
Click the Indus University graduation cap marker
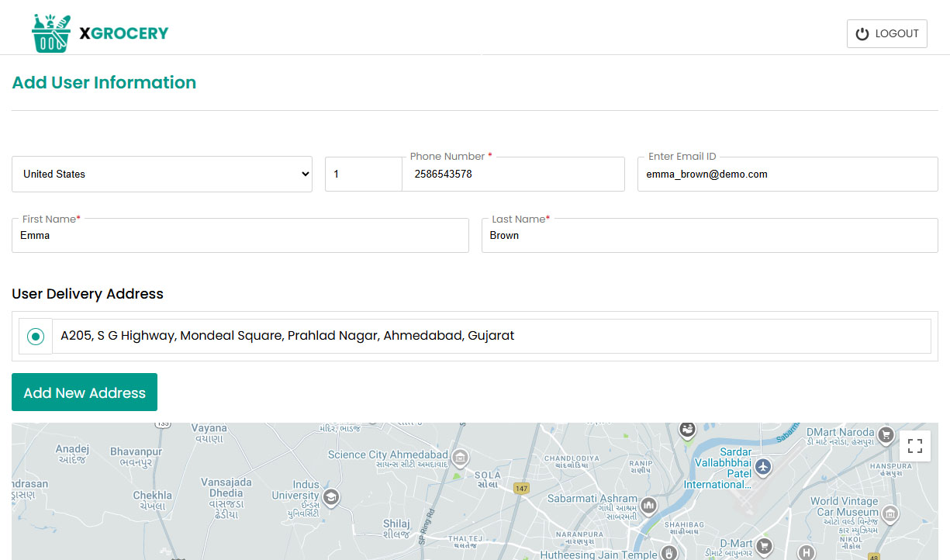point(332,499)
